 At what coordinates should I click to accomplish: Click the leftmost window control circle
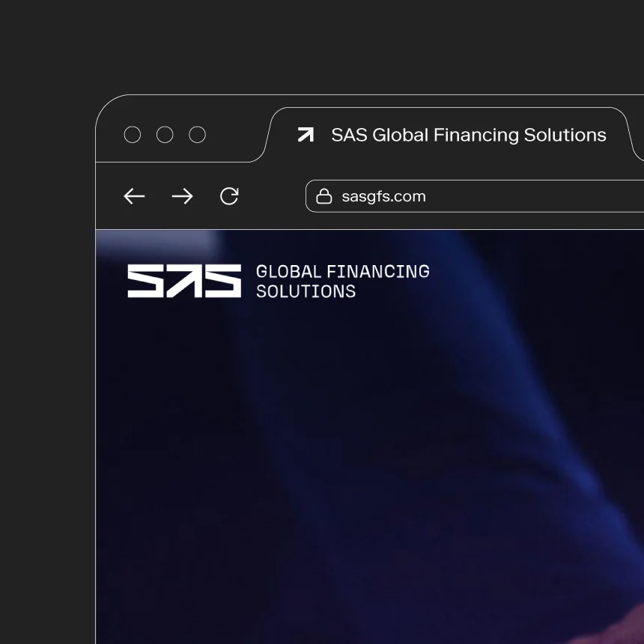tap(133, 135)
